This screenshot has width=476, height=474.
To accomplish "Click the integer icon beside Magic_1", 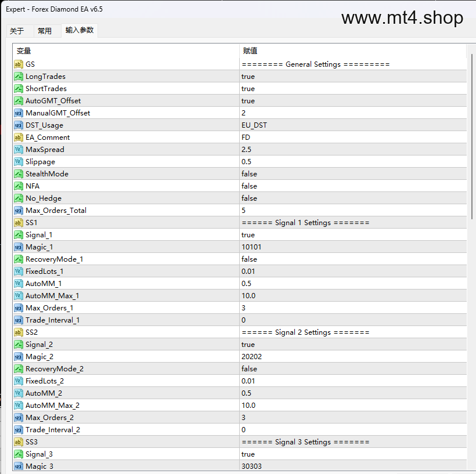I will [x=19, y=247].
